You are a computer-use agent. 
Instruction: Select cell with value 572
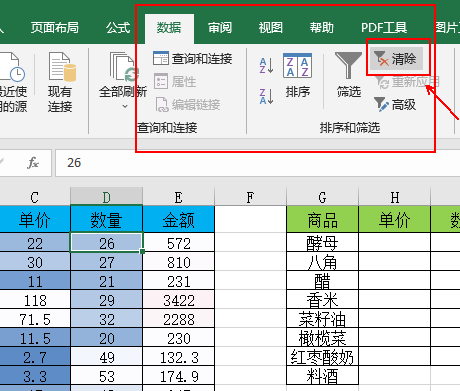(x=179, y=243)
